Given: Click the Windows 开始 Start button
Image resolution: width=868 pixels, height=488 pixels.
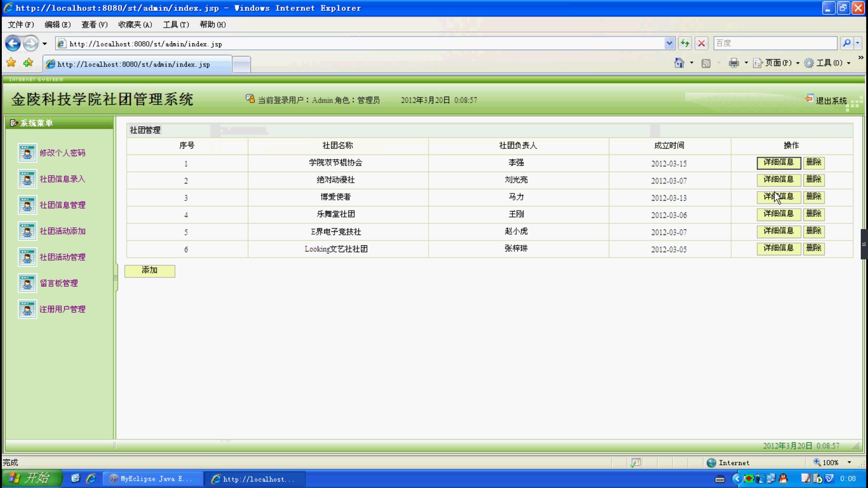Looking at the screenshot, I should point(32,479).
